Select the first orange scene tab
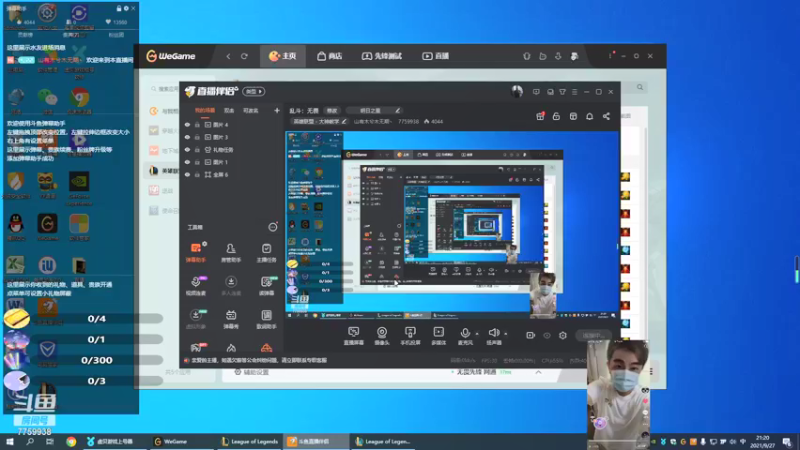The image size is (800, 450). 205,111
